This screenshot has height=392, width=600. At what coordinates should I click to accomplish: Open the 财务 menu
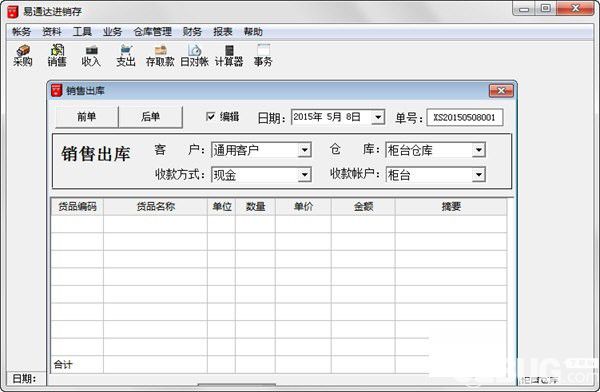click(192, 32)
